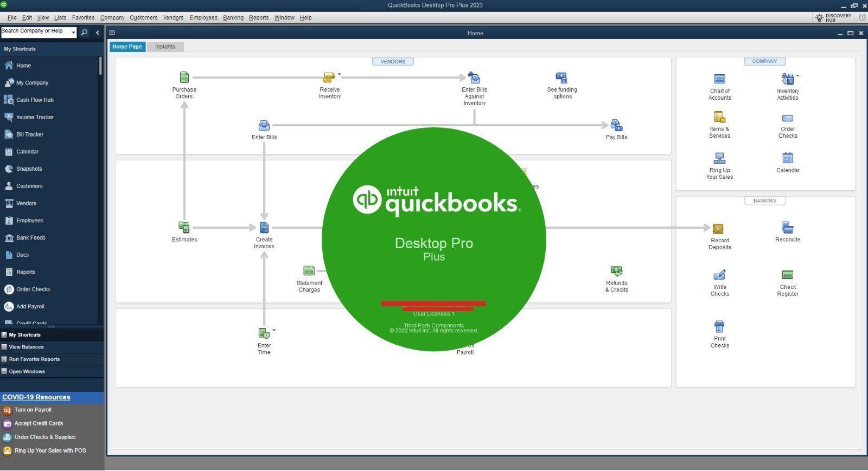This screenshot has width=868, height=471.
Task: Open Ring Up Your Sales icon
Action: coord(719,158)
